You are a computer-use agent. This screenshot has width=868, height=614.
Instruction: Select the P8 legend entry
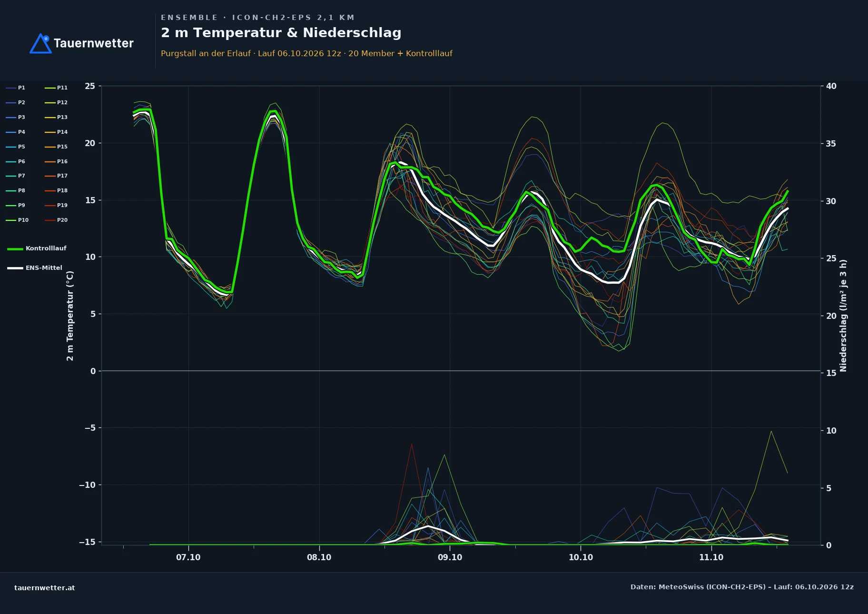pyautogui.click(x=16, y=190)
